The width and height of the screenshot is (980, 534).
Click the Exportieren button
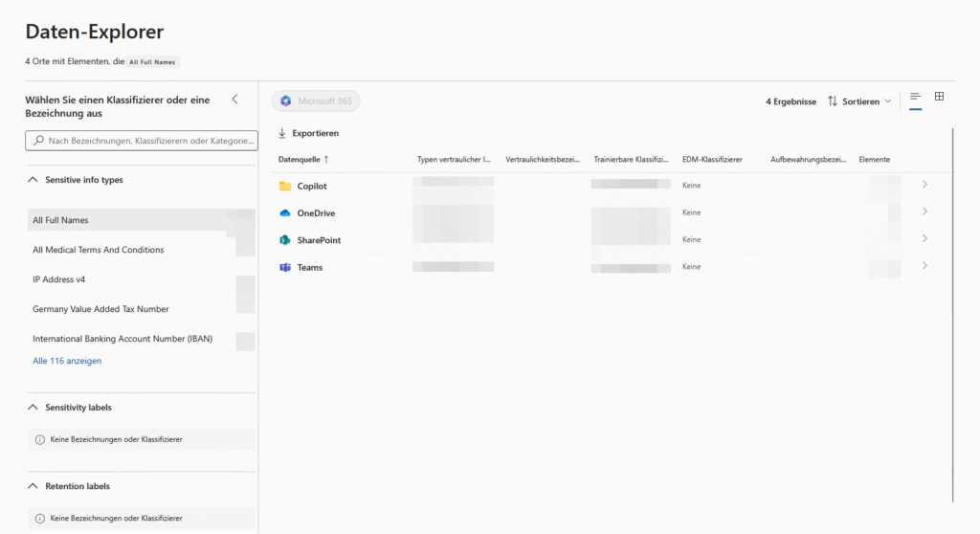point(309,133)
